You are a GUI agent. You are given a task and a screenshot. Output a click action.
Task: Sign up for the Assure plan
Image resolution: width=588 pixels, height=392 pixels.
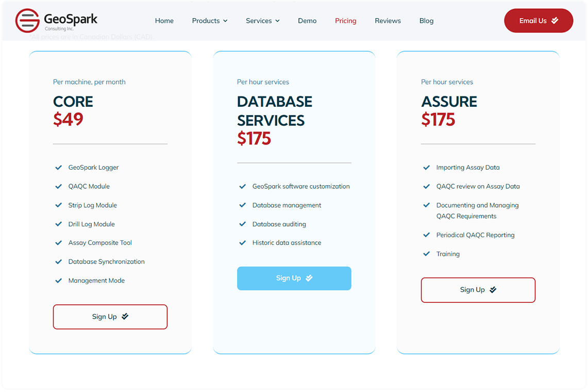pos(478,290)
